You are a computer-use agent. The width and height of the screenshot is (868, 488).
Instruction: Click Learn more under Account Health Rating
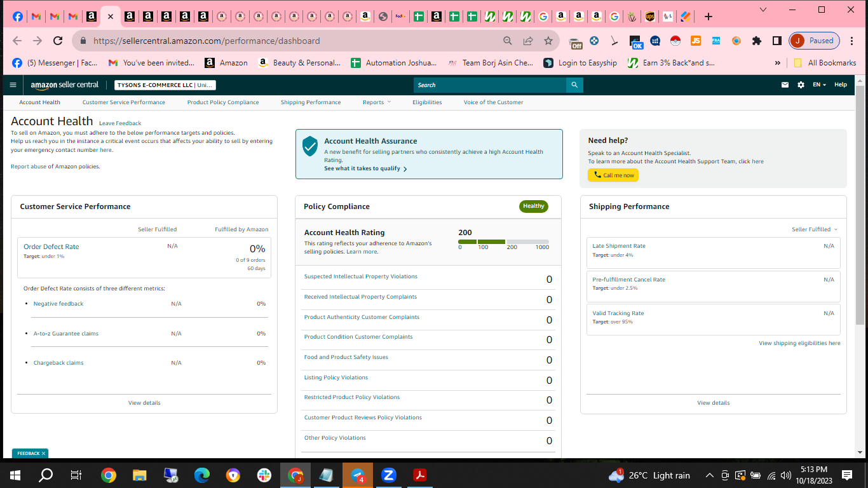coord(362,252)
